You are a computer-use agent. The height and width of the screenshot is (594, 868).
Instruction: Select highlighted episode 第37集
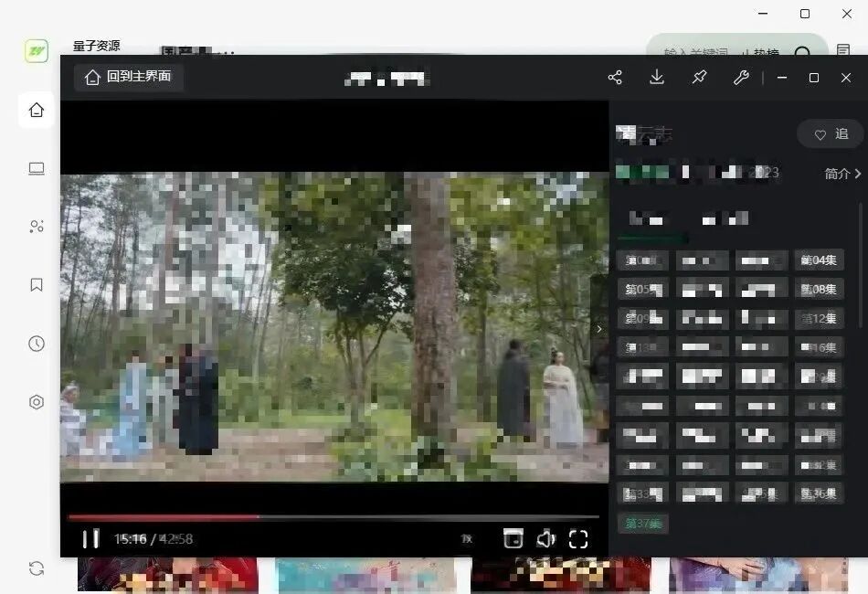click(642, 523)
